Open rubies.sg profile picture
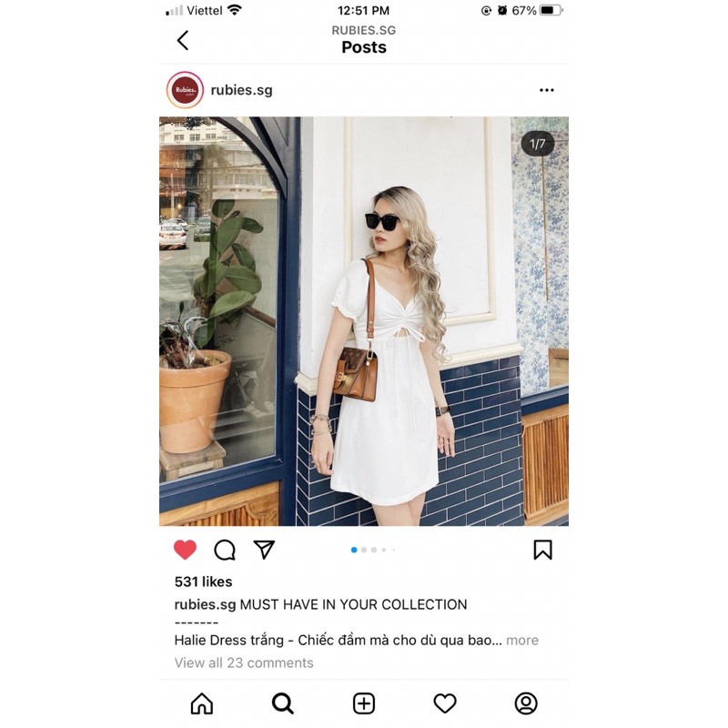This screenshot has height=728, width=728. tap(186, 90)
